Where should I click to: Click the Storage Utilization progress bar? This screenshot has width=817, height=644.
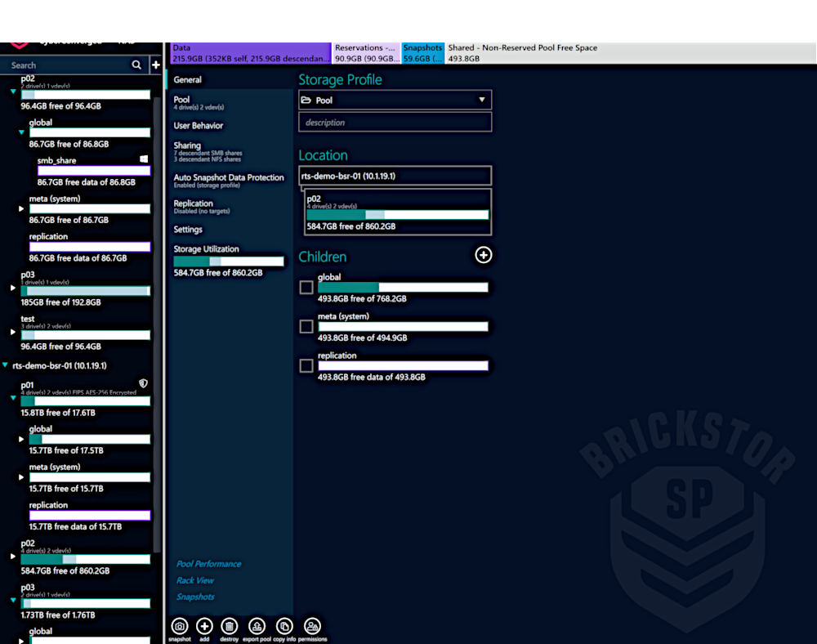(x=229, y=262)
